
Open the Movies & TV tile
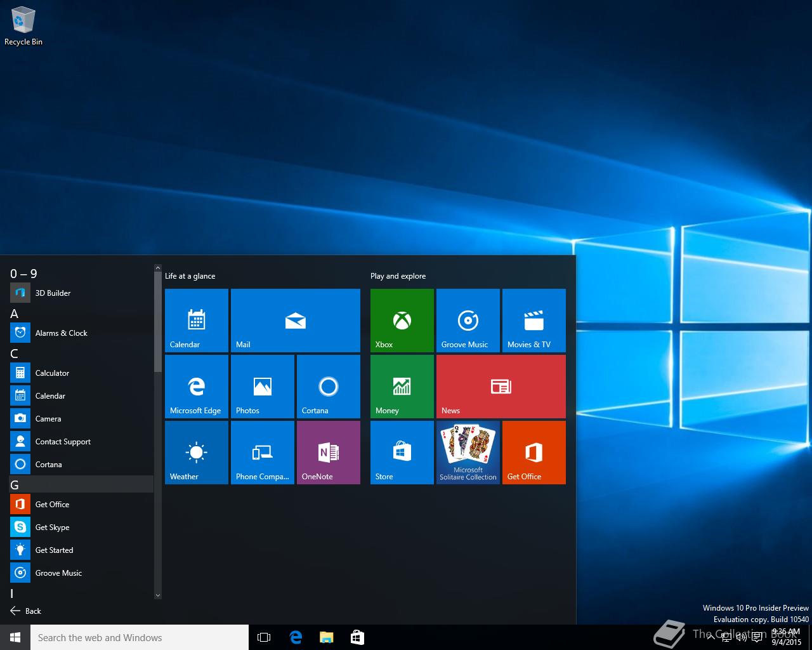pos(534,321)
